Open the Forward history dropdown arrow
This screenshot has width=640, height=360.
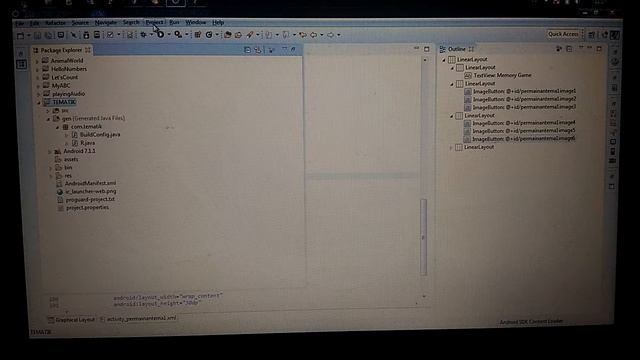[338, 35]
